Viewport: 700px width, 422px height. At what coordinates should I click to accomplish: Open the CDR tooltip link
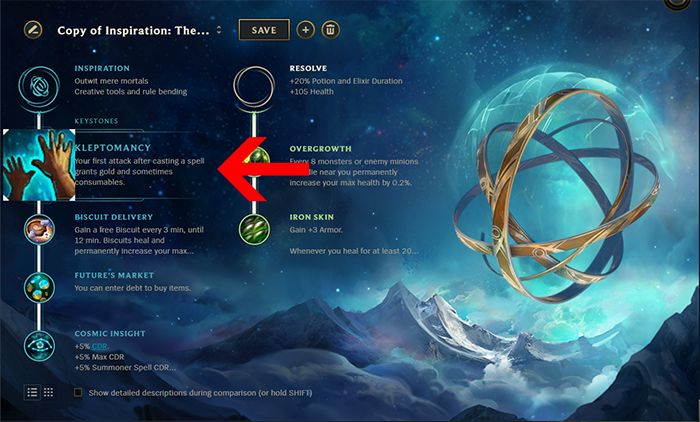[100, 347]
